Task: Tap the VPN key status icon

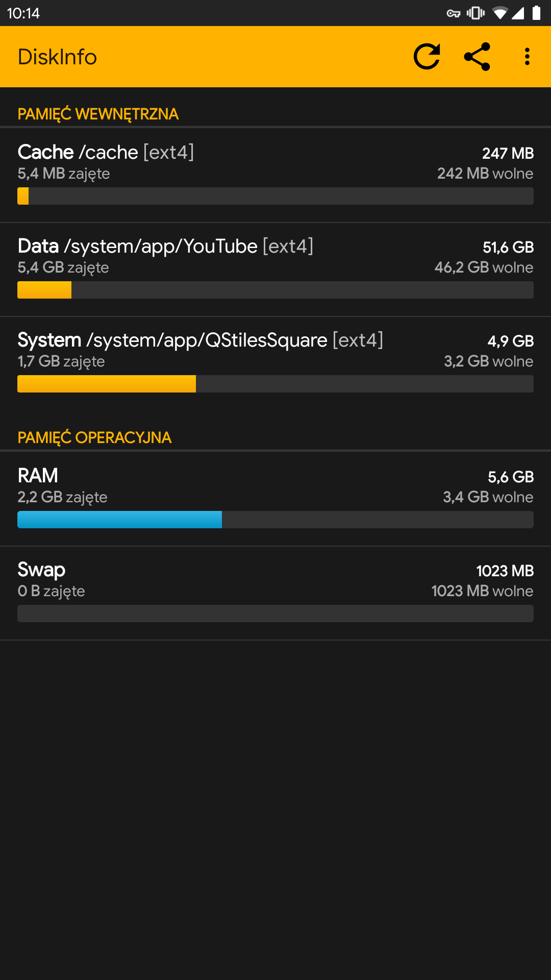Action: click(x=453, y=13)
